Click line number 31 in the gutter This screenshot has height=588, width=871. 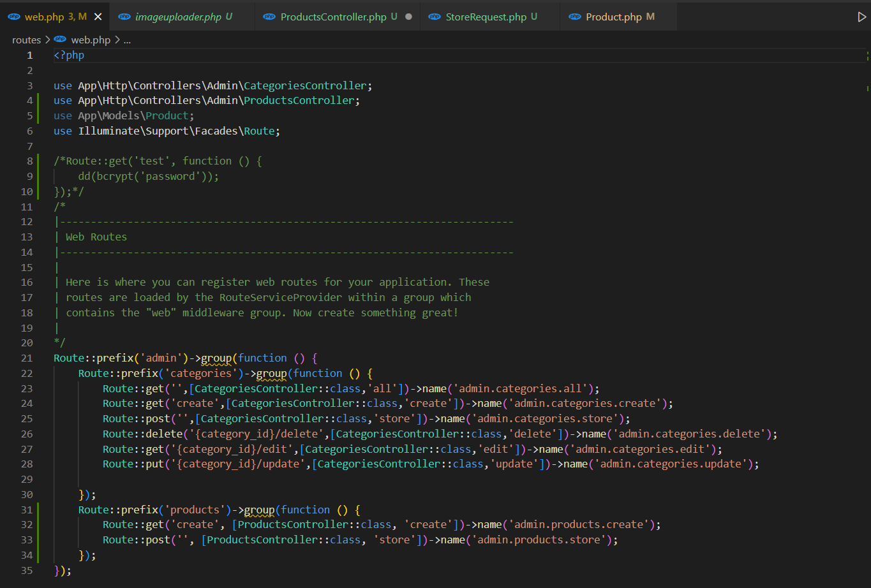[27, 510]
